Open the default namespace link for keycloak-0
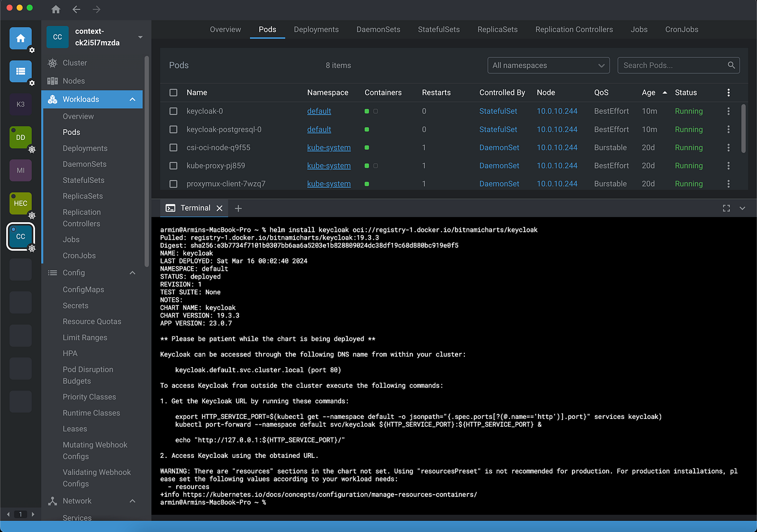Viewport: 757px width, 532px height. (319, 111)
